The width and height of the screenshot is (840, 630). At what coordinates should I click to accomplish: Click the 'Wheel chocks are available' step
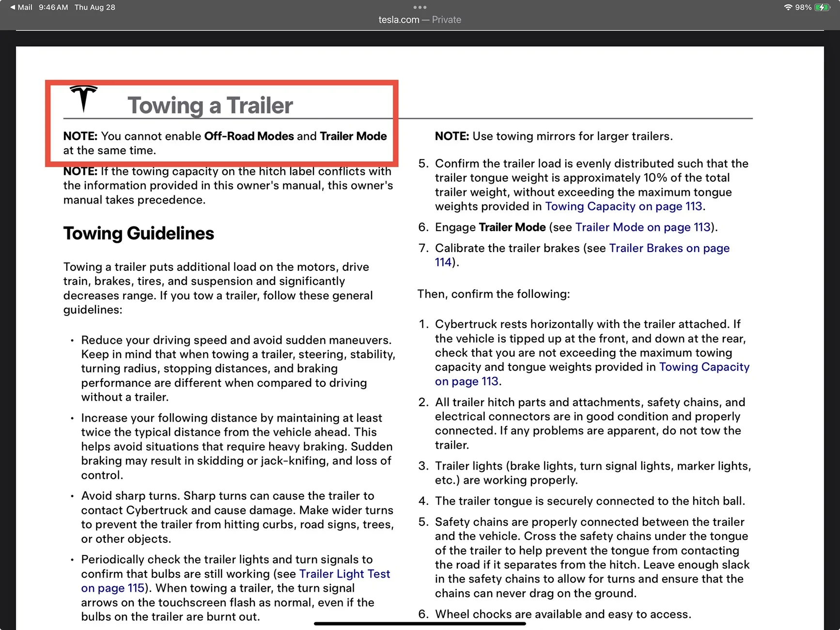(563, 614)
